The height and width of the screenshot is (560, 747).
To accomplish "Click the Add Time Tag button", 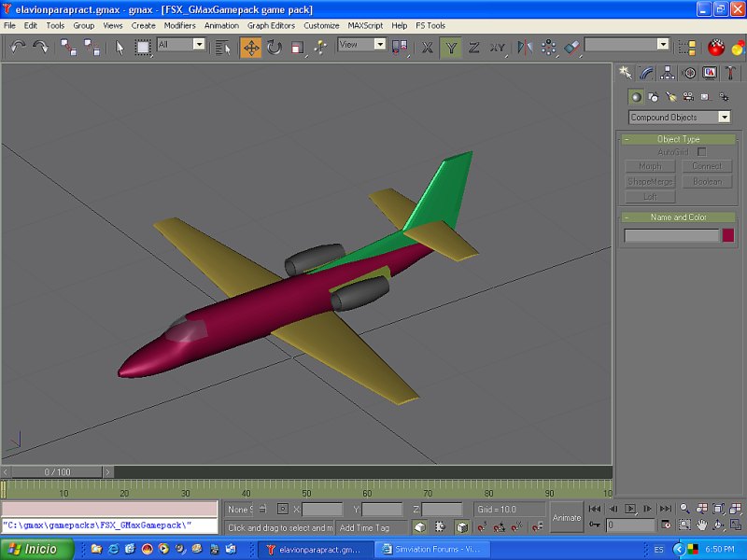I will tap(364, 527).
